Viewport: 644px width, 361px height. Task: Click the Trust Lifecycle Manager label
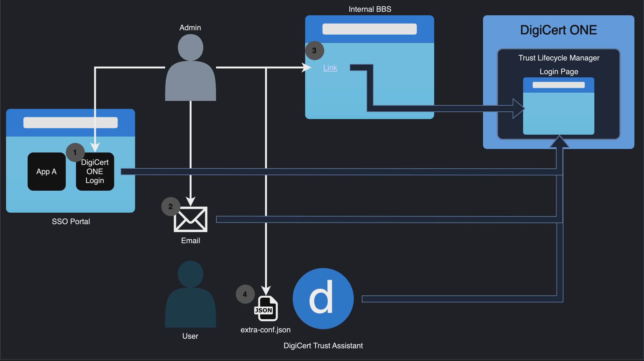point(559,58)
